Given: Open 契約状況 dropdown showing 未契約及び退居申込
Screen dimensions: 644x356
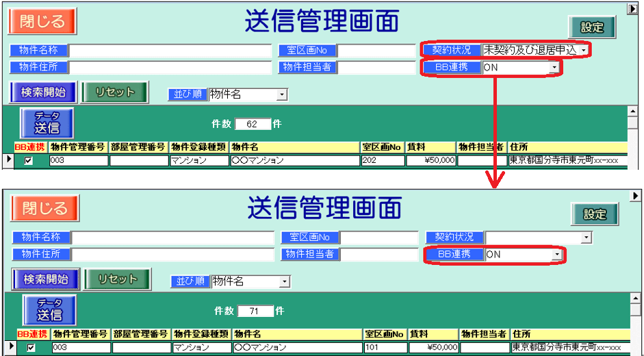Looking at the screenshot, I should click(583, 50).
